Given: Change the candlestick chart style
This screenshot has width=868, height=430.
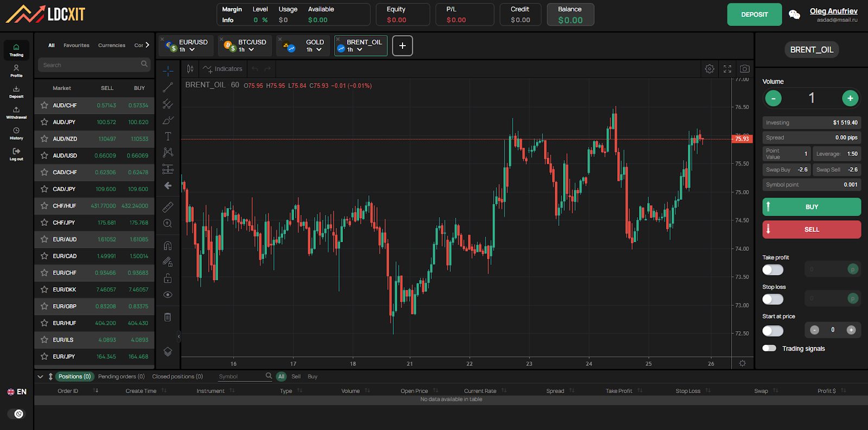Looking at the screenshot, I should pyautogui.click(x=190, y=69).
